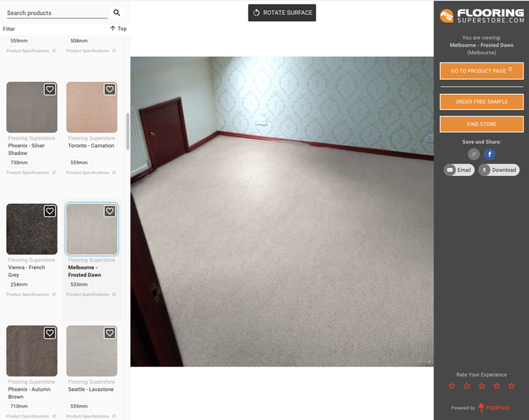Click the Flooring Superstore logo
Image resolution: width=529 pixels, height=420 pixels.
pyautogui.click(x=482, y=16)
